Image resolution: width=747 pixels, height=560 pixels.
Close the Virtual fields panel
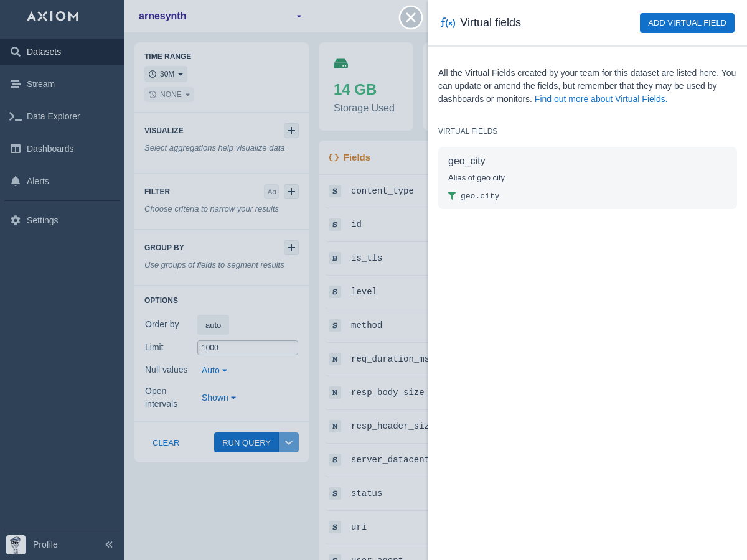[411, 17]
